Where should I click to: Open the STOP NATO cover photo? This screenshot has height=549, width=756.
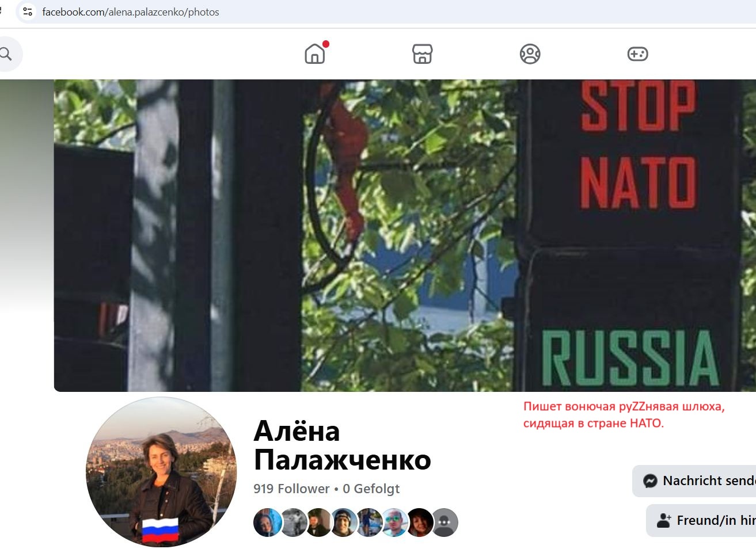point(405,235)
